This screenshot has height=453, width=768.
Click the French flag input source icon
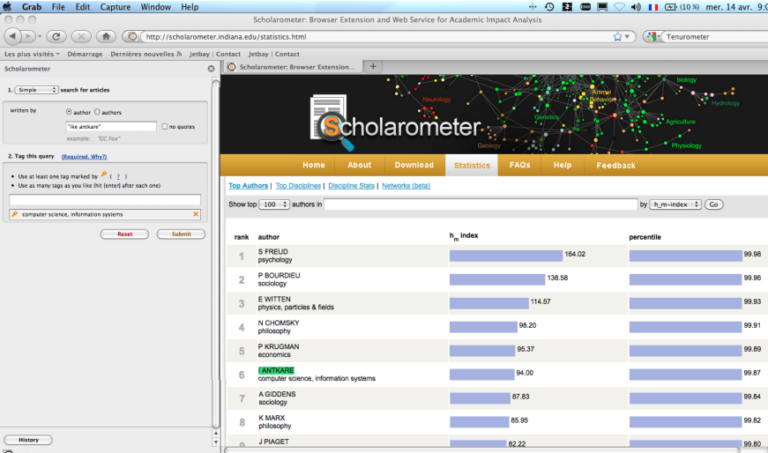pos(653,7)
